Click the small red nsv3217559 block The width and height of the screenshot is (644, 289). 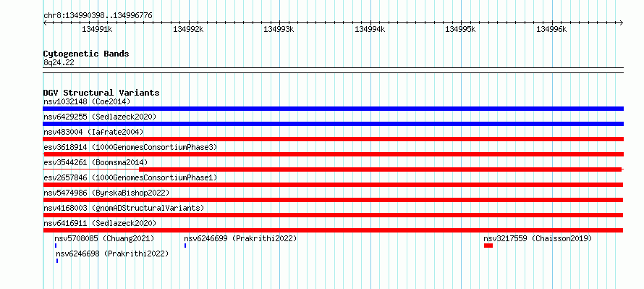[488, 246]
